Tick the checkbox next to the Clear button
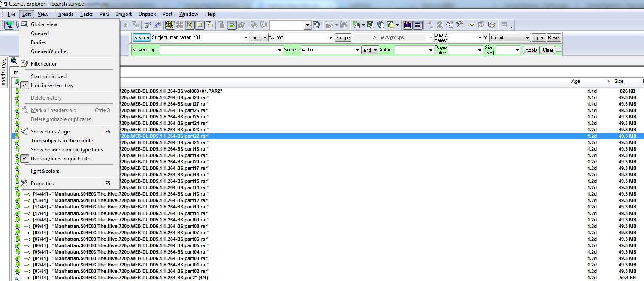Viewport: 644px width, 281px height. pos(559,50)
